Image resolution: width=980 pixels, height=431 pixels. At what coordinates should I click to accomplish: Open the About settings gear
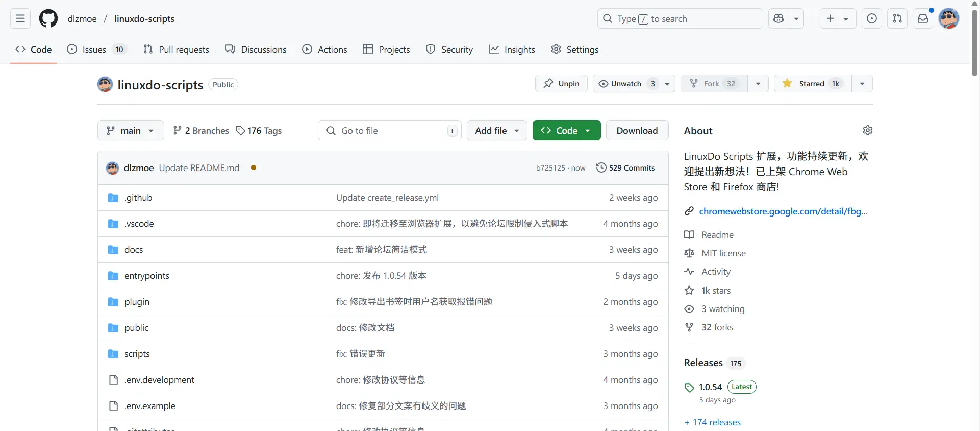867,131
